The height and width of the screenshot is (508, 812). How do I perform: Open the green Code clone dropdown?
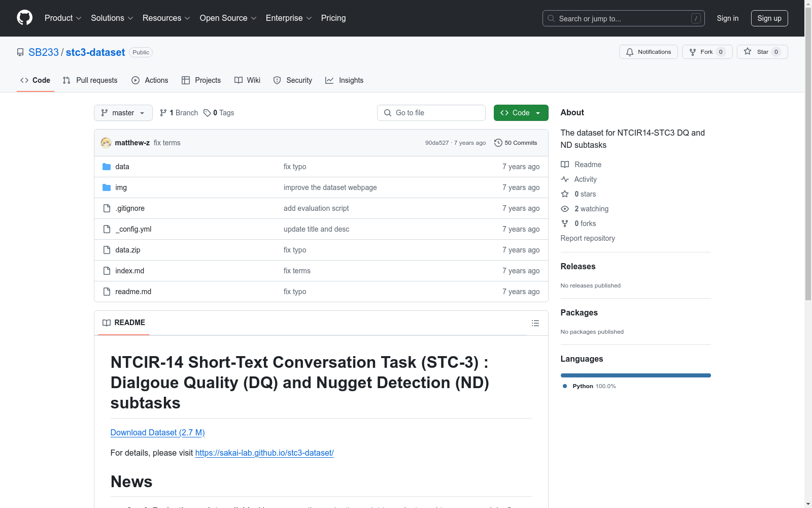[521, 113]
